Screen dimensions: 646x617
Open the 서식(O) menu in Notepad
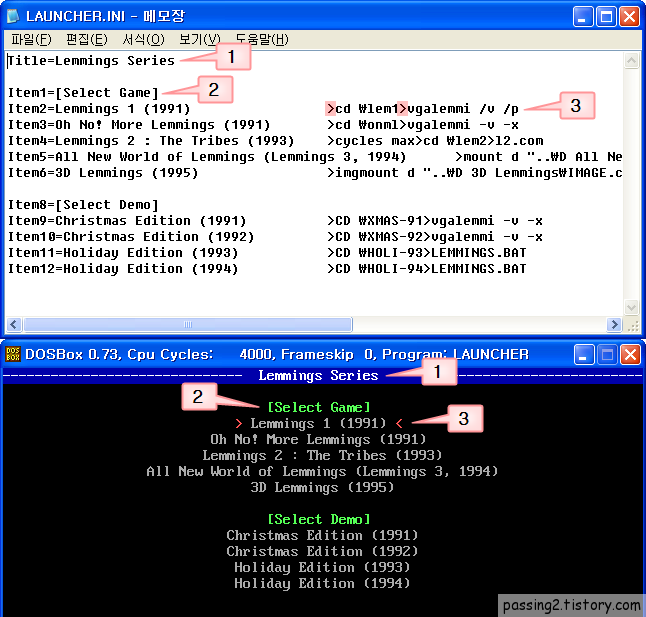[x=143, y=40]
